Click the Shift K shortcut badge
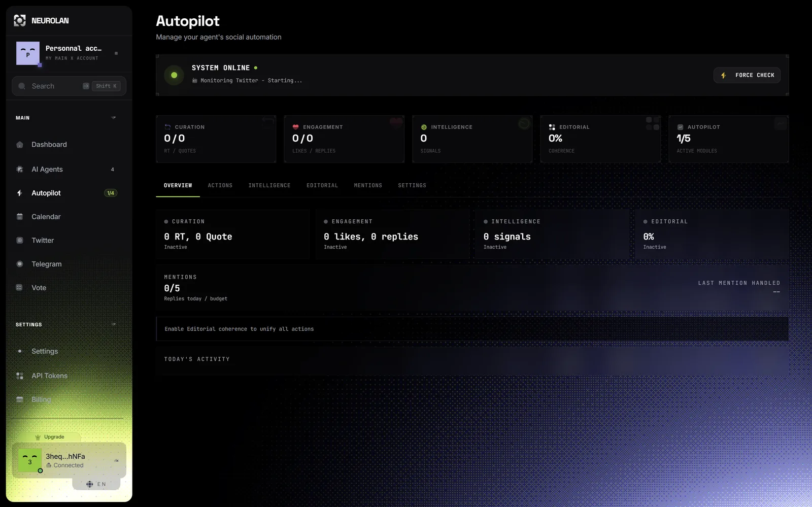Screen dimensions: 812x507 click(106, 86)
